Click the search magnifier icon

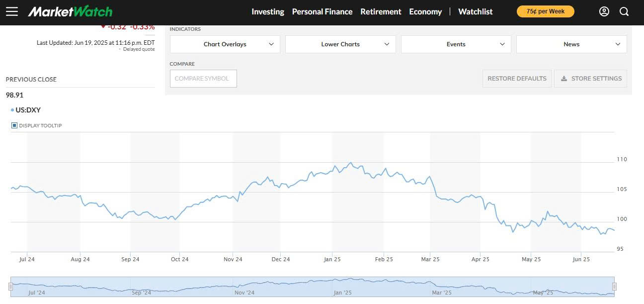coord(624,11)
